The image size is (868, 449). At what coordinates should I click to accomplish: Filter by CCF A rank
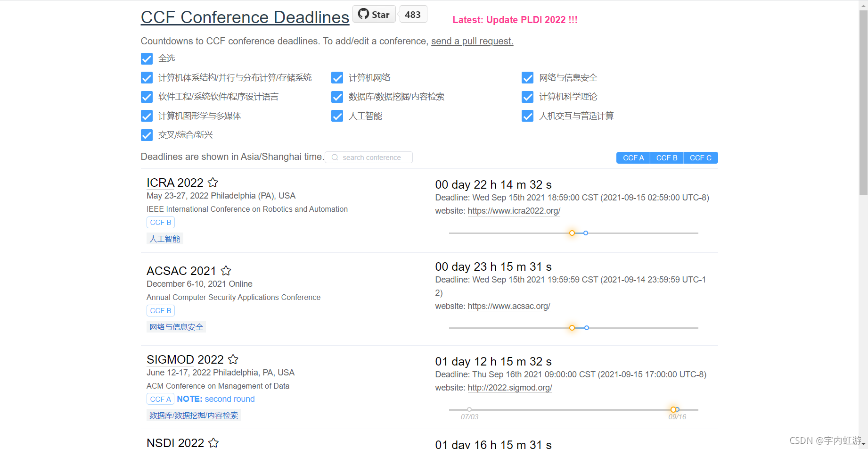(633, 158)
